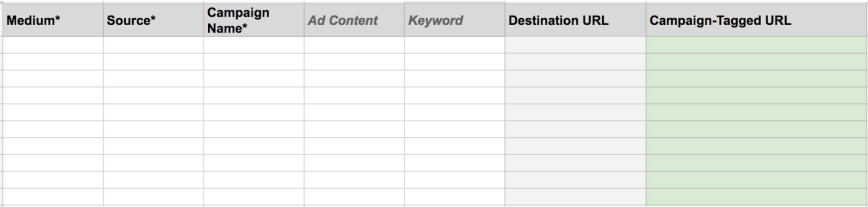Click first gray cell under Destination URL
Screen dimensions: 868x207
point(575,45)
